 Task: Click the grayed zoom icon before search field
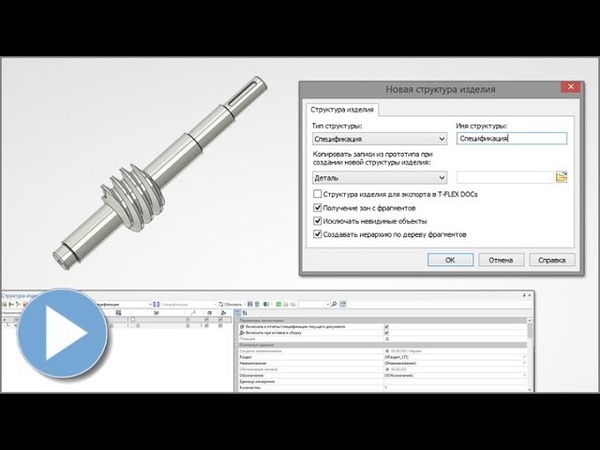coord(292,304)
